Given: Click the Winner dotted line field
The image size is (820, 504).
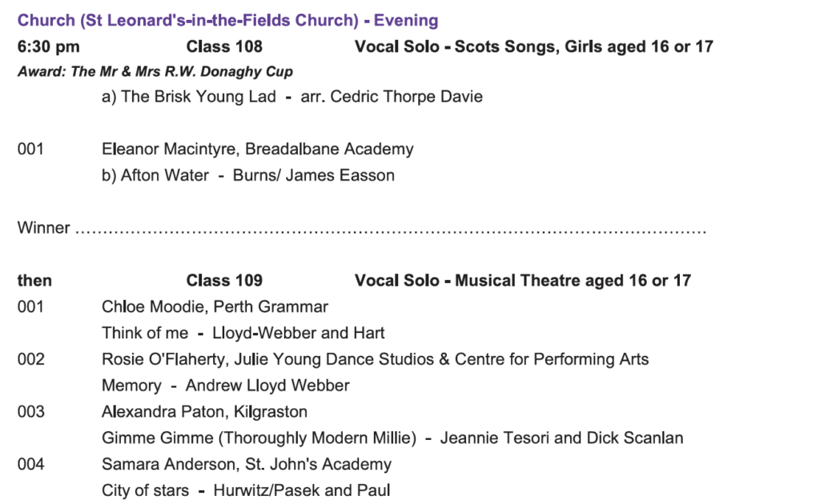Looking at the screenshot, I should pyautogui.click(x=362, y=228).
